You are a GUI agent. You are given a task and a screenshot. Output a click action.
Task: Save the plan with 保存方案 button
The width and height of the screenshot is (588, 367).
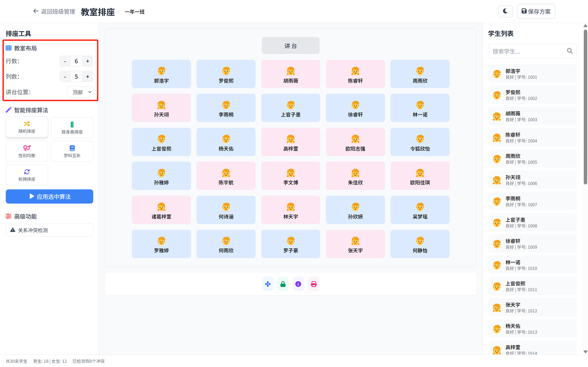536,11
